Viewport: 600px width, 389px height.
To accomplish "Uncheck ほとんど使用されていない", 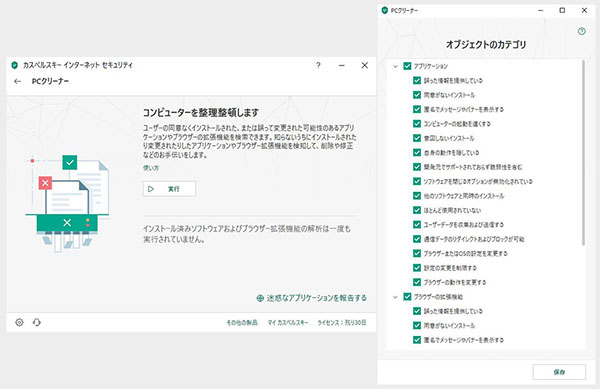I will [417, 210].
